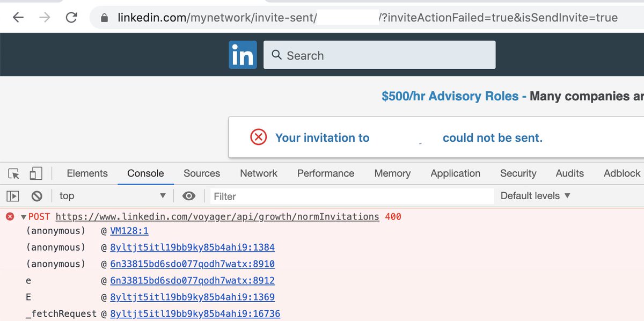Open source link ending in :1384
The width and height of the screenshot is (644, 321).
pyautogui.click(x=192, y=247)
